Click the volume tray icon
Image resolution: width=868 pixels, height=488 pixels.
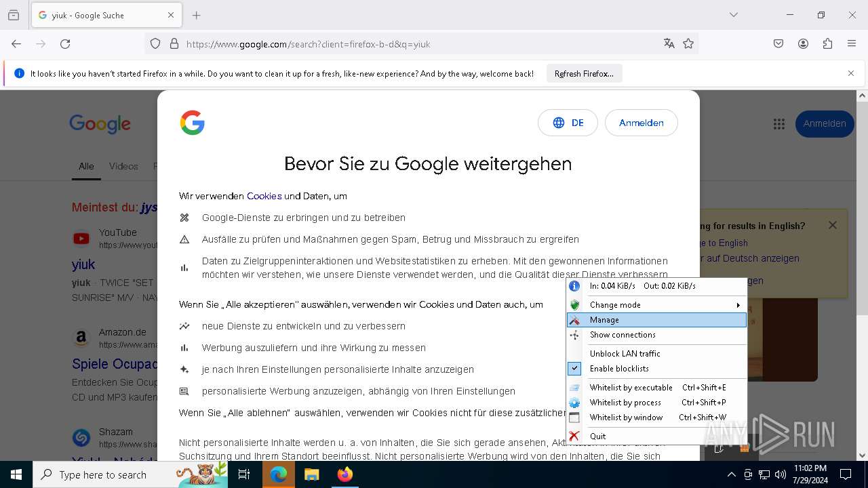tap(781, 474)
